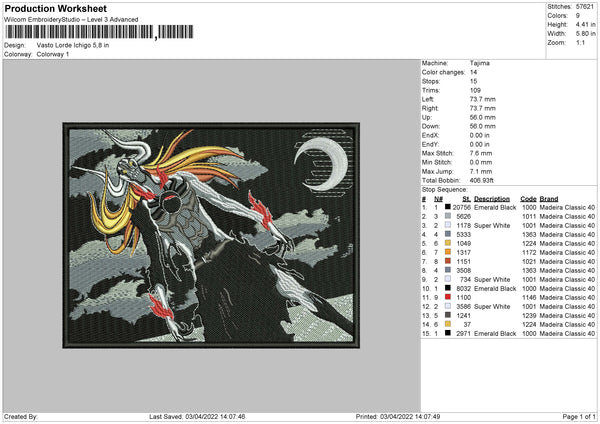Click stitch count '37' in row 14
The width and height of the screenshot is (600, 424).
467,325
